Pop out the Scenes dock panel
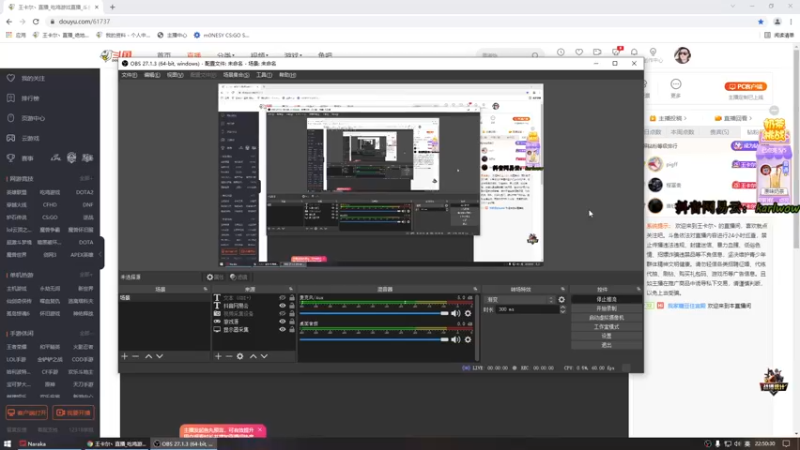Viewport: 800px width, 450px height. 206,289
